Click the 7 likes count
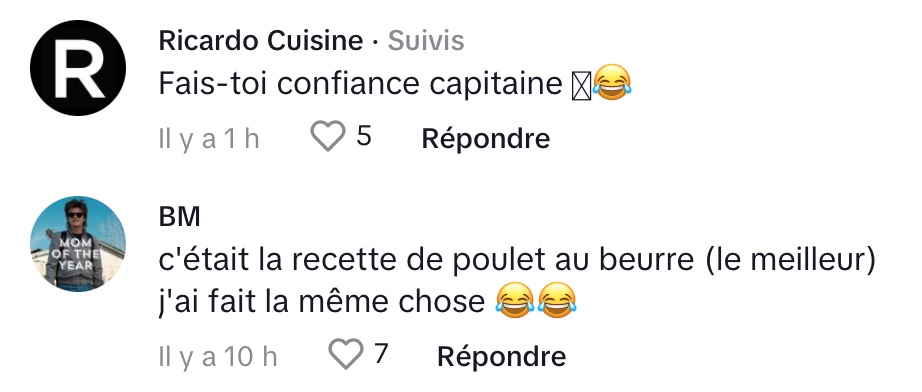The image size is (922, 392). pyautogui.click(x=381, y=354)
